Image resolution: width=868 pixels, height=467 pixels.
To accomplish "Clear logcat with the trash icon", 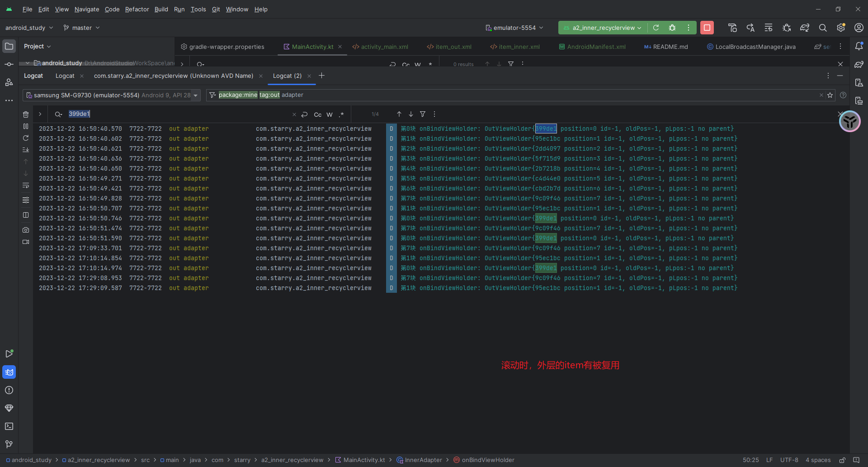I will [x=26, y=114].
